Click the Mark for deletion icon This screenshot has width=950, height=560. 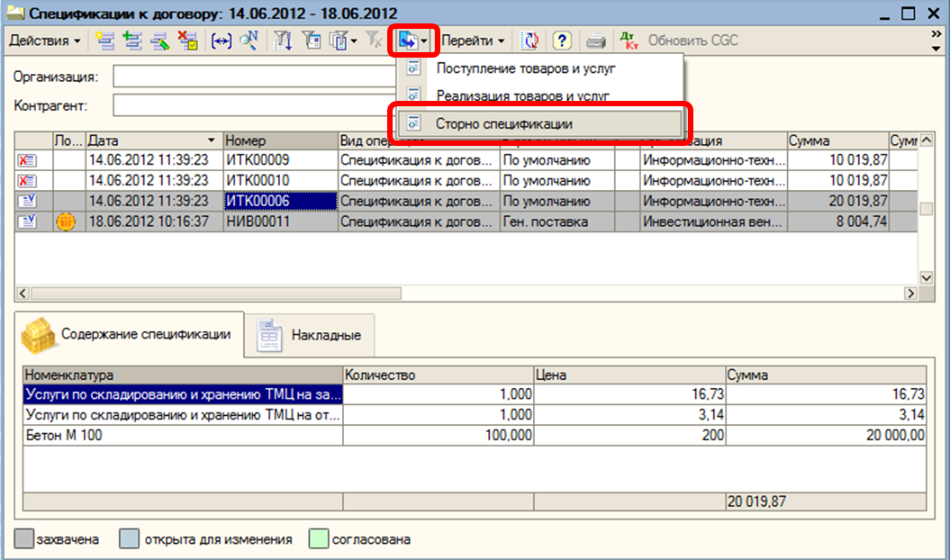(x=188, y=41)
